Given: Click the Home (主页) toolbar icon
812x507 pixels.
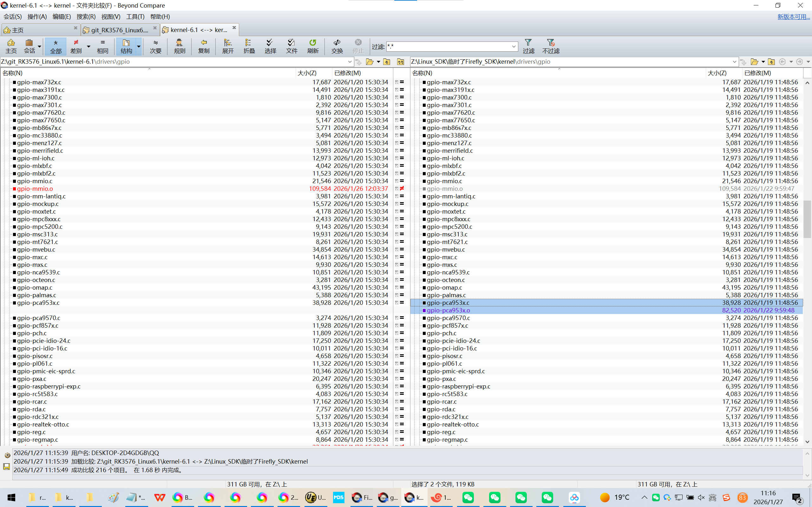Looking at the screenshot, I should [11, 46].
